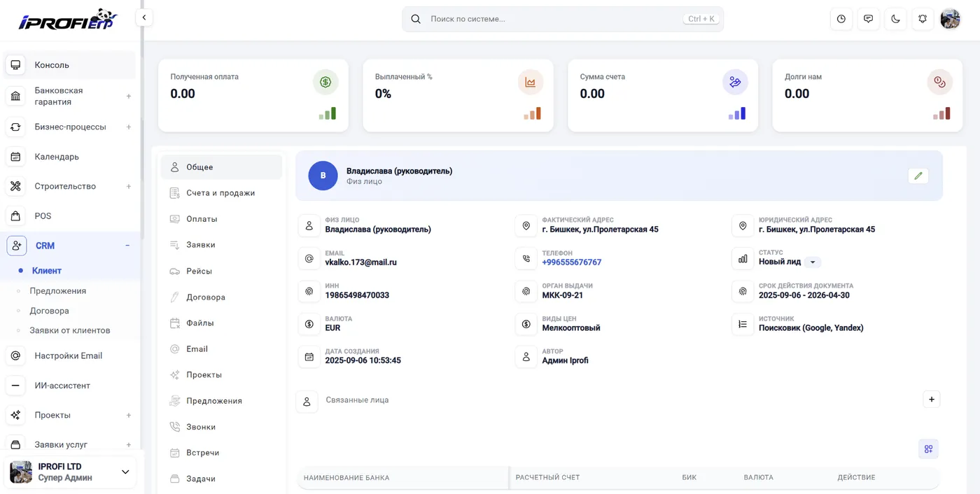This screenshot has width=980, height=494.
Task: Switch to the Оплаты tab
Action: (x=221, y=219)
